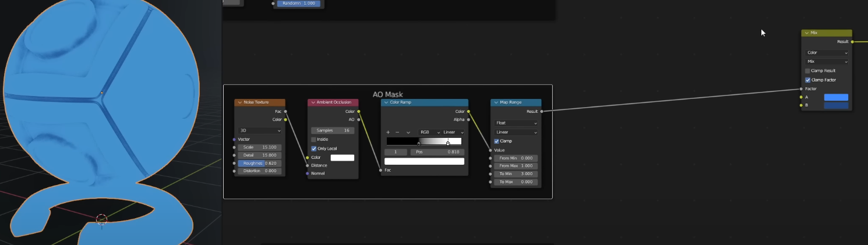The image size is (868, 245).
Task: Click Mix node Result output socket
Action: pyautogui.click(x=852, y=42)
